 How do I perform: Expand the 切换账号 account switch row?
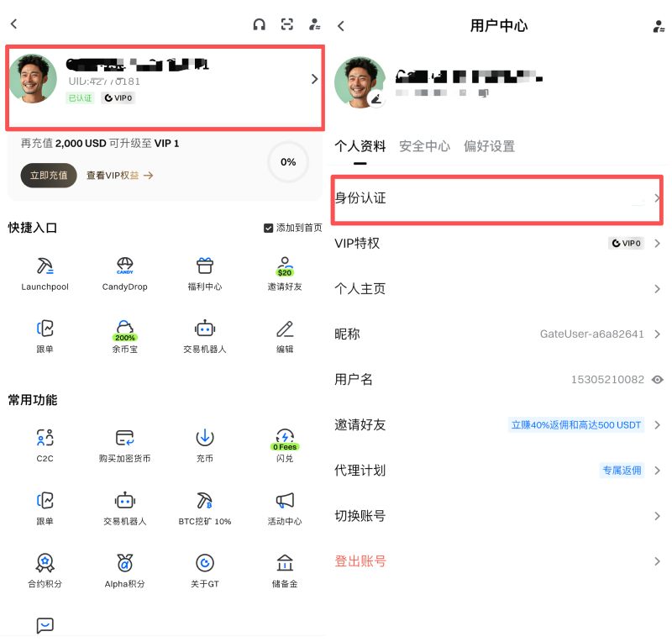click(497, 515)
